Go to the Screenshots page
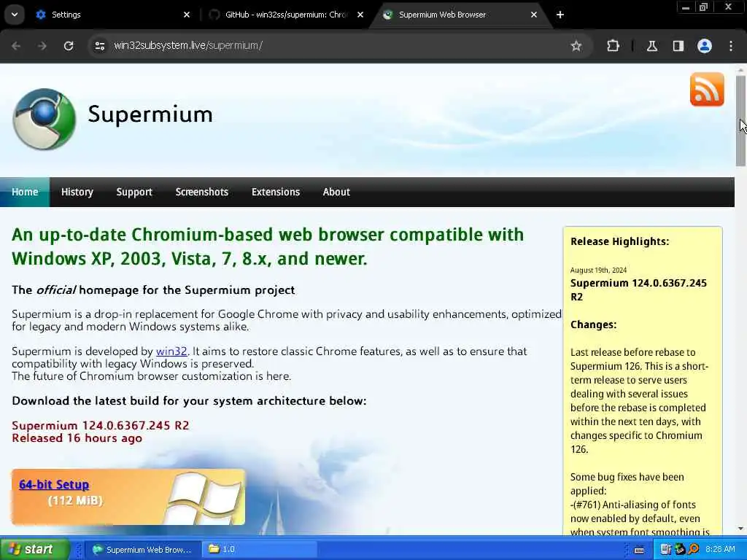The height and width of the screenshot is (560, 747). [x=202, y=192]
